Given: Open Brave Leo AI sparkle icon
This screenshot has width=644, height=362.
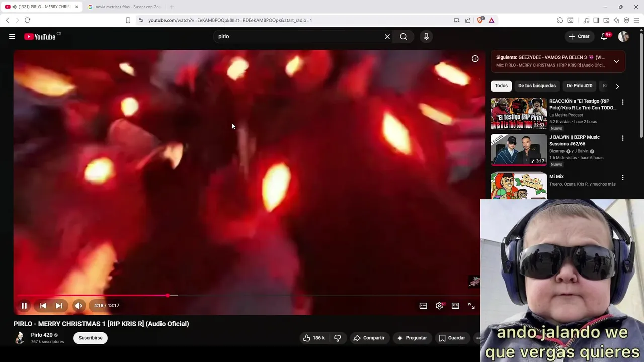Looking at the screenshot, I should [616, 20].
